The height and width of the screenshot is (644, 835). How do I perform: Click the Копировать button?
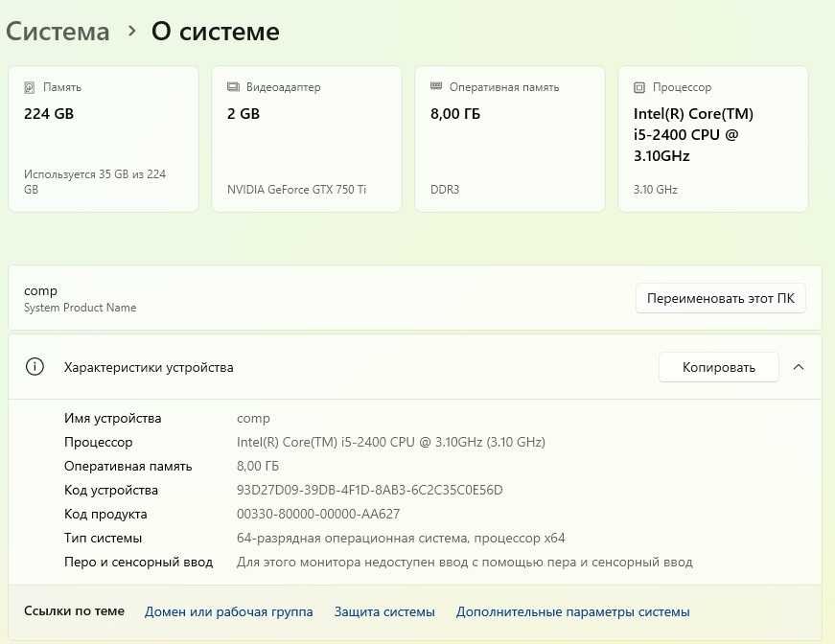click(718, 367)
